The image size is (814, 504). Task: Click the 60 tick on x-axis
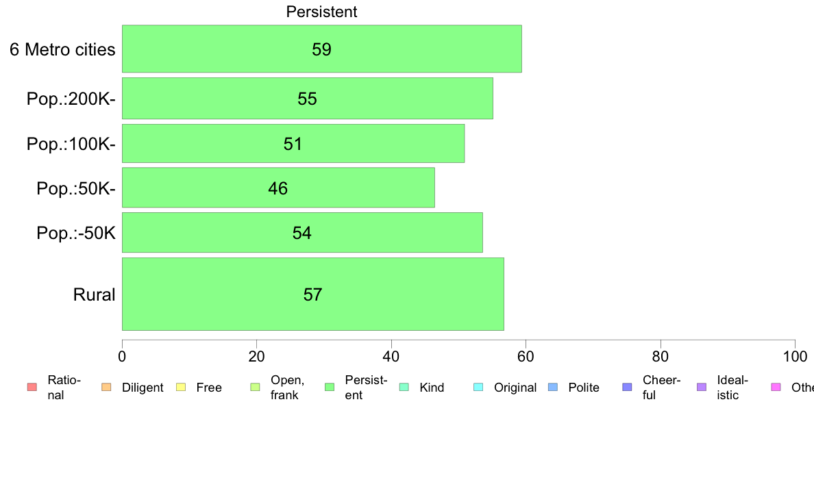pyautogui.click(x=526, y=357)
